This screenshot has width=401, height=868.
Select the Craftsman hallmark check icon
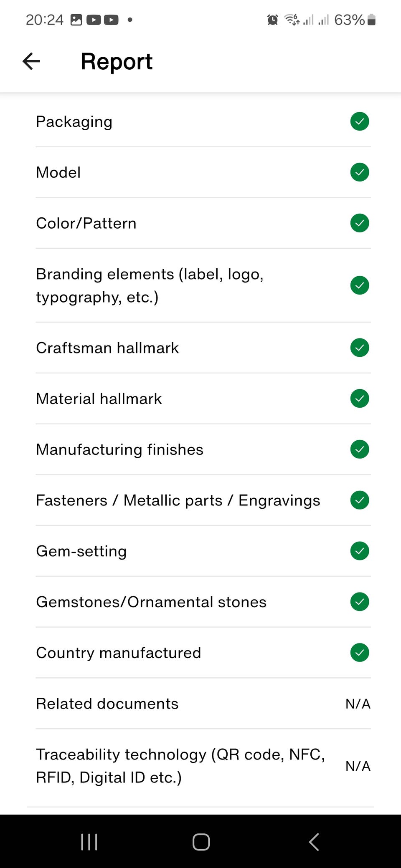[359, 348]
